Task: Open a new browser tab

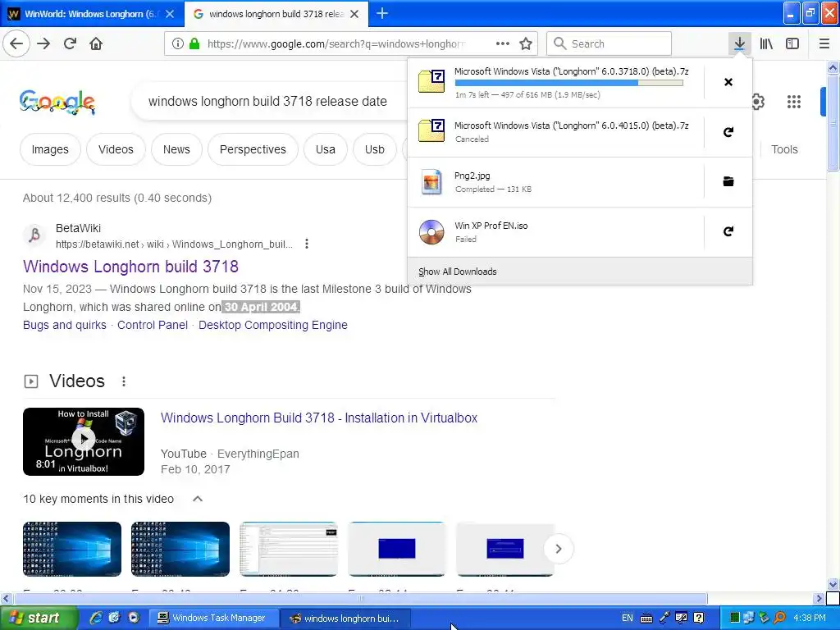Action: pos(382,13)
